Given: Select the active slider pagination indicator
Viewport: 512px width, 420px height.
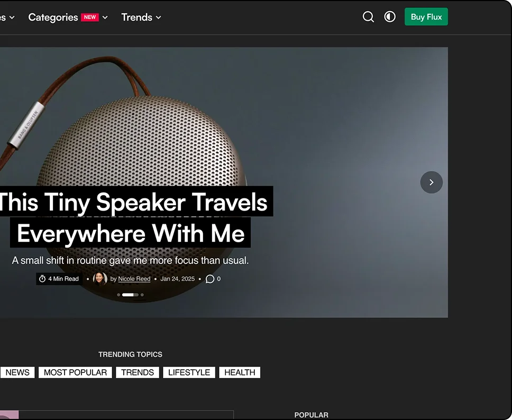Looking at the screenshot, I should (127, 295).
